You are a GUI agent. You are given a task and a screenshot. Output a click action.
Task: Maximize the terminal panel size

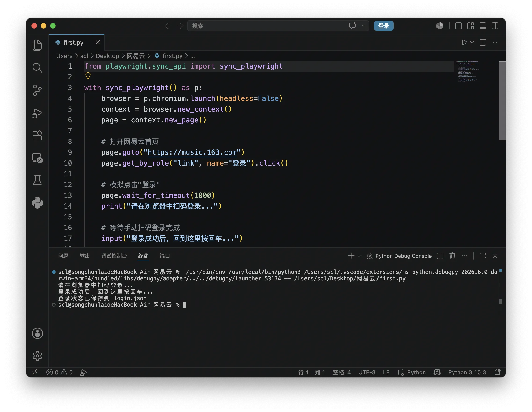(483, 256)
